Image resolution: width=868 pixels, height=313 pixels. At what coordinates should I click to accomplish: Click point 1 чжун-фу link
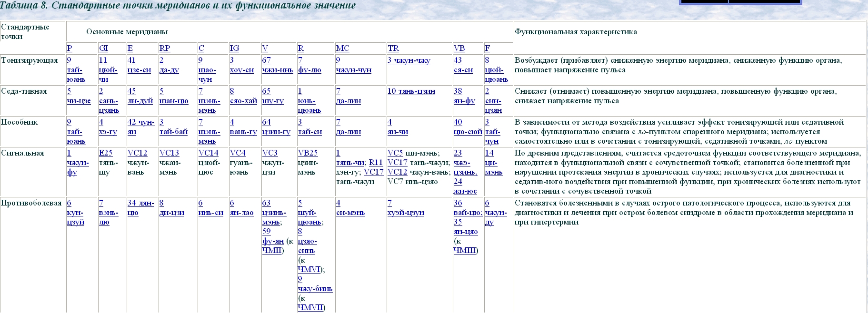(78, 163)
